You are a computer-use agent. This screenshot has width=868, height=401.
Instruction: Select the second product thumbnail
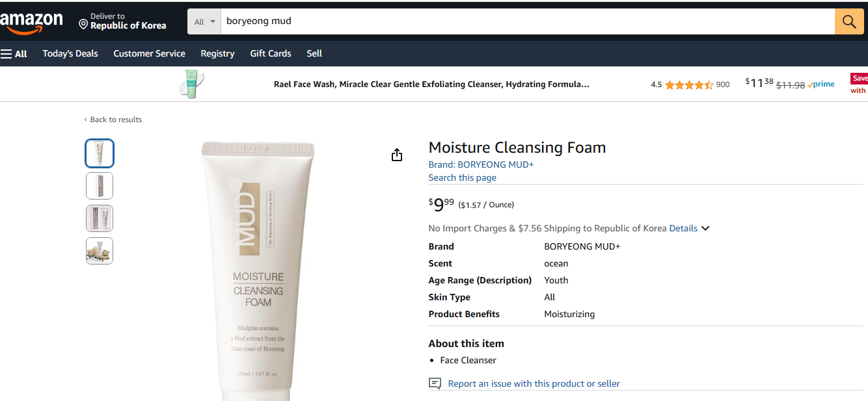[x=100, y=186]
